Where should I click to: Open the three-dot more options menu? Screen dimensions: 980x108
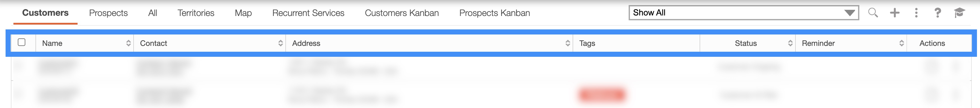(916, 13)
